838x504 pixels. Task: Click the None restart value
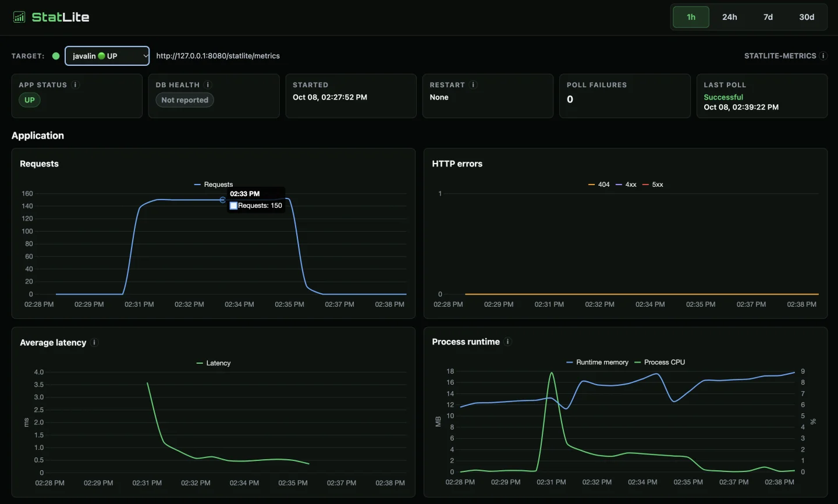tap(439, 97)
